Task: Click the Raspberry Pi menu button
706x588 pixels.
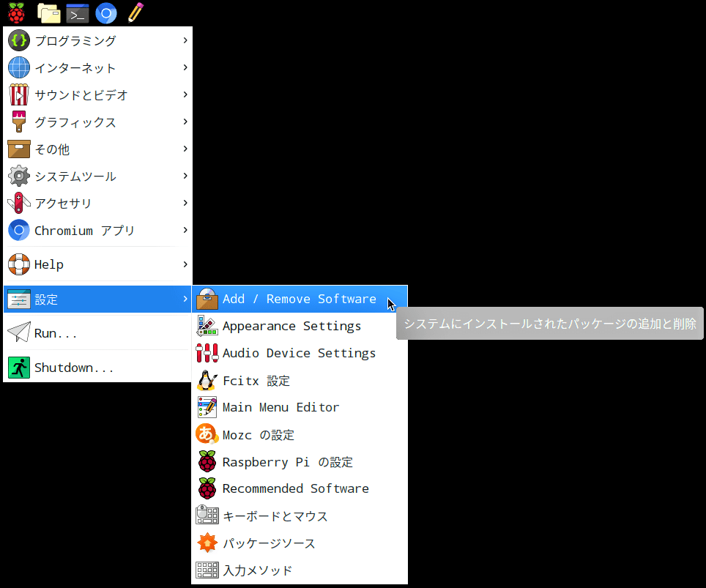Action: pyautogui.click(x=16, y=13)
